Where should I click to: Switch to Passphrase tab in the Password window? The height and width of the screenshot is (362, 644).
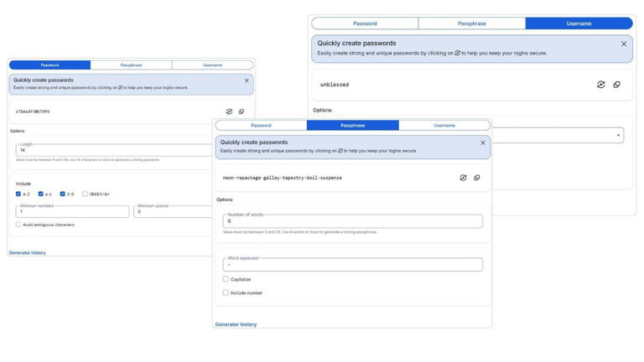[131, 65]
